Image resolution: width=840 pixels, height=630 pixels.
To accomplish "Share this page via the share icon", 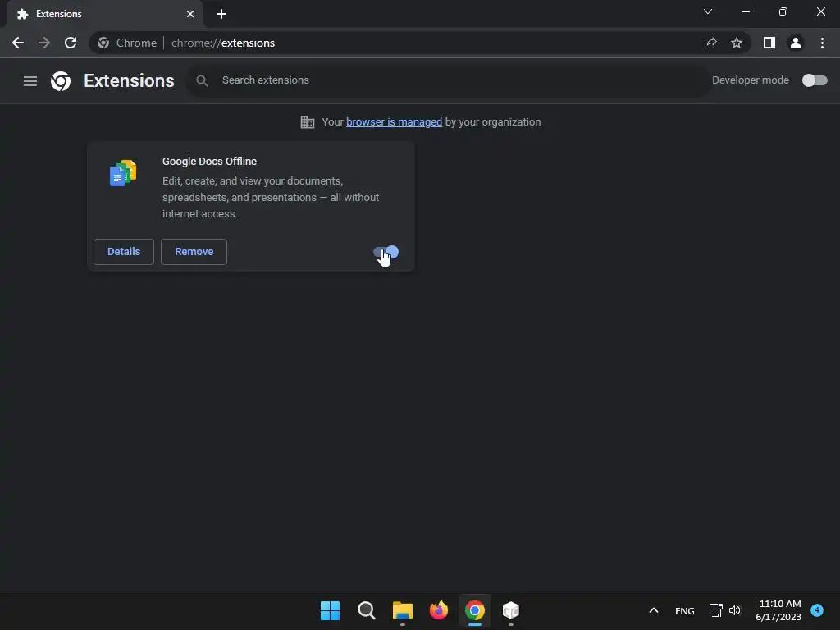I will [x=710, y=43].
